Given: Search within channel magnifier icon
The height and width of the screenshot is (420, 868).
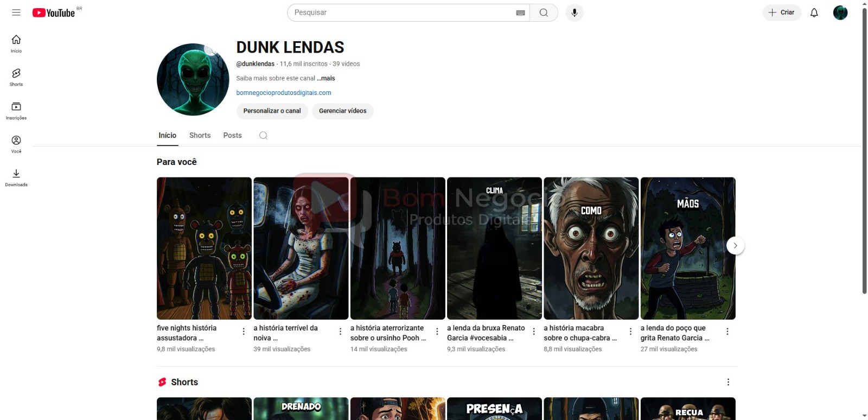Looking at the screenshot, I should point(263,136).
